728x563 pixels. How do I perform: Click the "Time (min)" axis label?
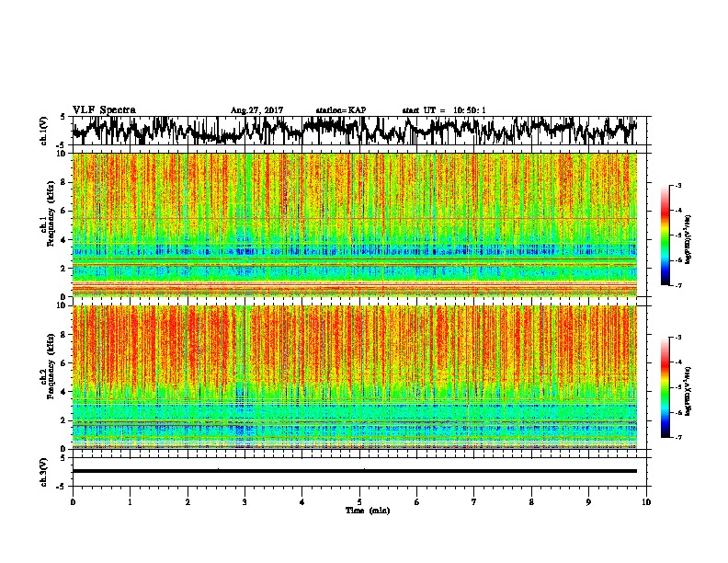pyautogui.click(x=368, y=511)
